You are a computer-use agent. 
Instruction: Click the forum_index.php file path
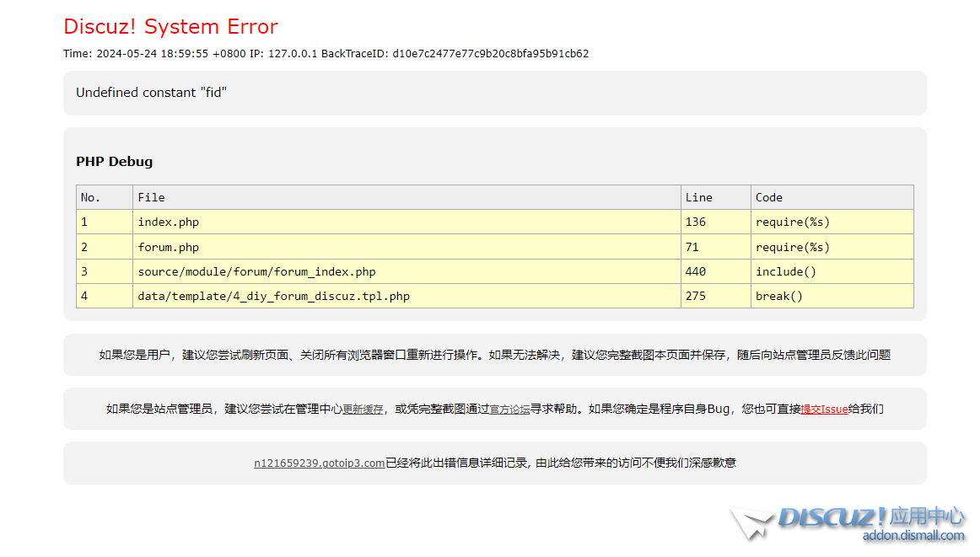point(256,271)
